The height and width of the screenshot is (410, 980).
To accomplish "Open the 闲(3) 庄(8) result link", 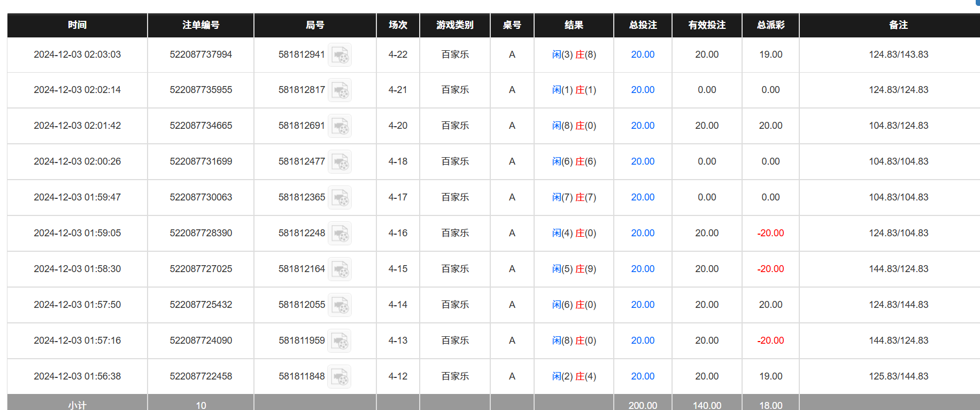I will 574,55.
